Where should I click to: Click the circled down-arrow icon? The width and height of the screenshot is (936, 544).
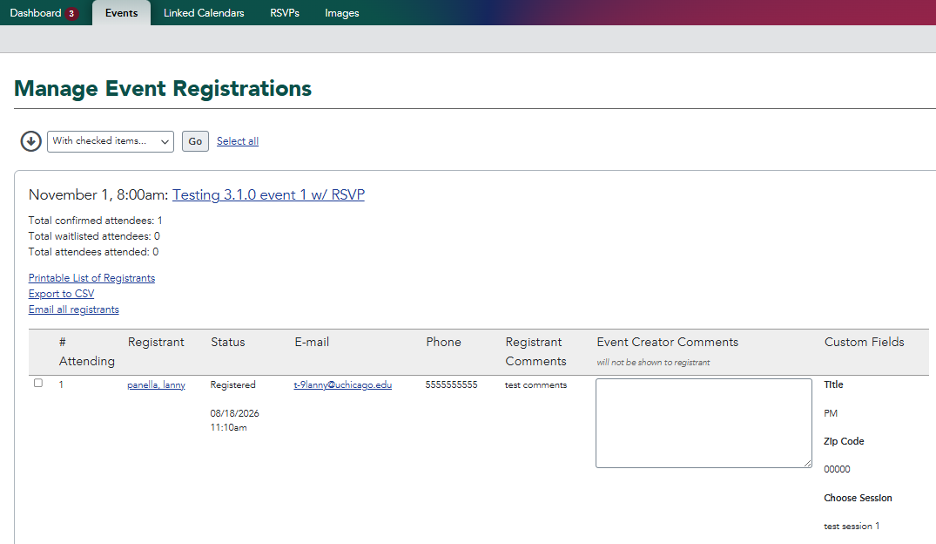pyautogui.click(x=31, y=142)
